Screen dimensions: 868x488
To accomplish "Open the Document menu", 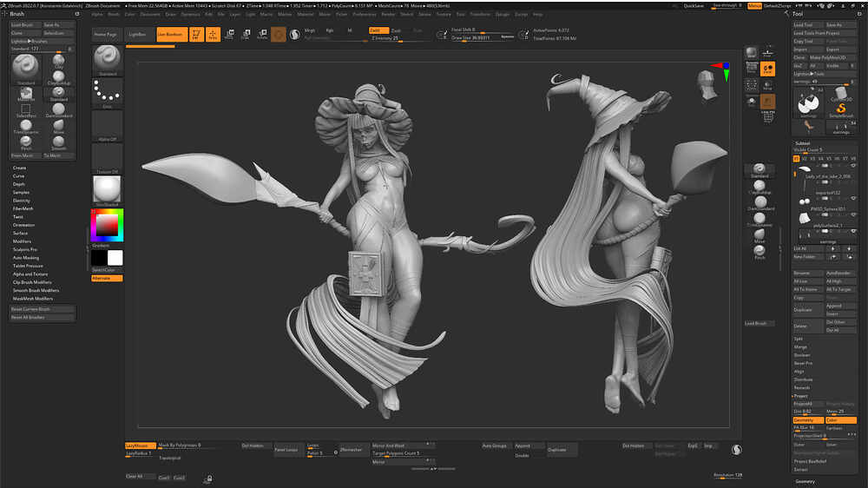I will [x=150, y=15].
